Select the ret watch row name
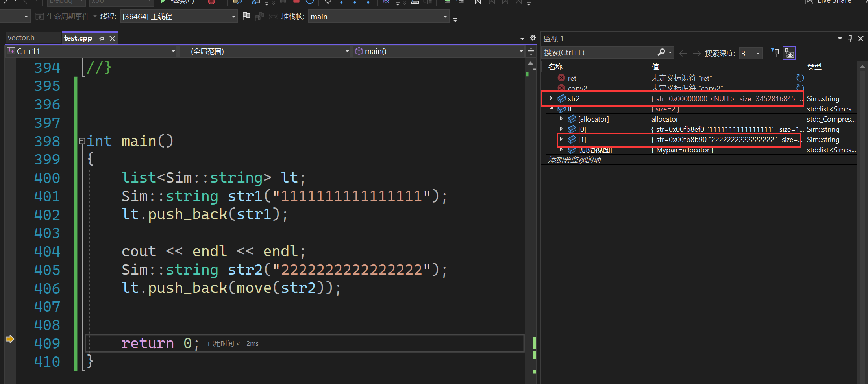 click(572, 78)
